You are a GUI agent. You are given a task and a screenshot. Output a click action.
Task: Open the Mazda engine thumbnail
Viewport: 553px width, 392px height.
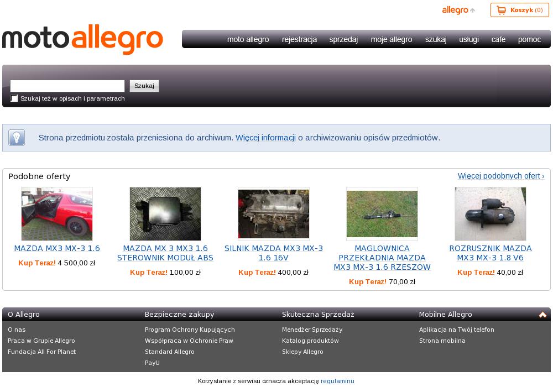click(274, 214)
